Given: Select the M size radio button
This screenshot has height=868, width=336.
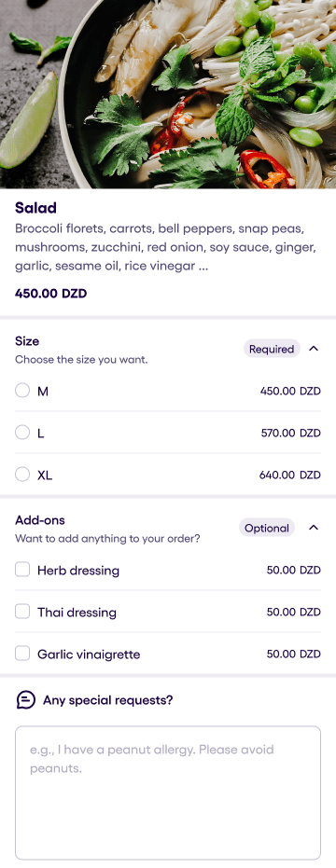Looking at the screenshot, I should click(x=22, y=391).
